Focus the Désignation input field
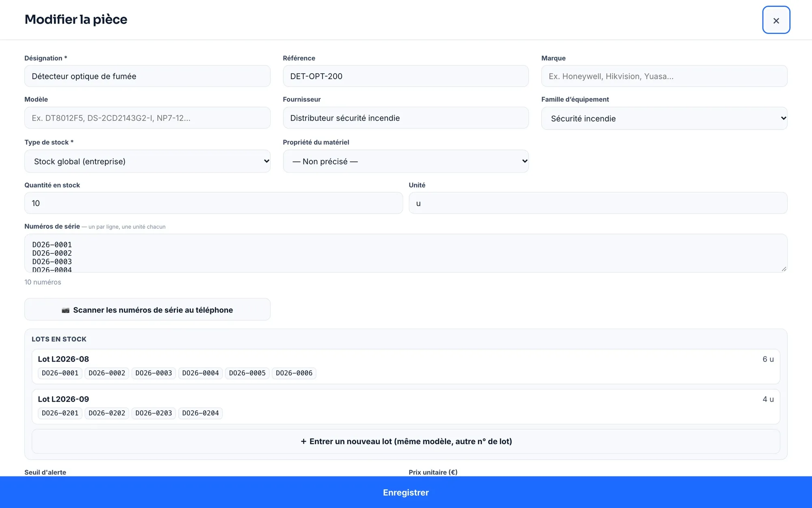 pos(147,76)
